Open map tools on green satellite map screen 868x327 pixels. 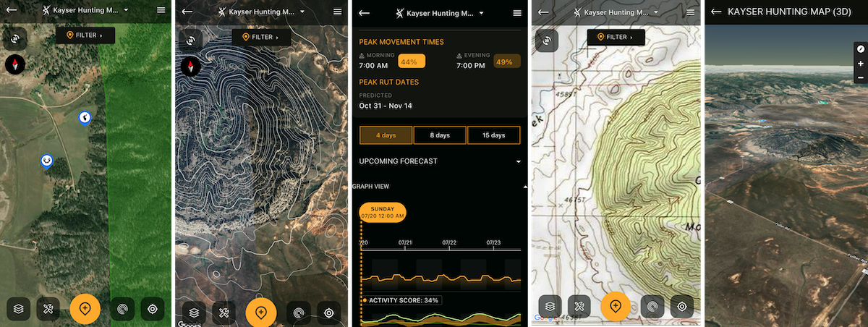[49, 310]
